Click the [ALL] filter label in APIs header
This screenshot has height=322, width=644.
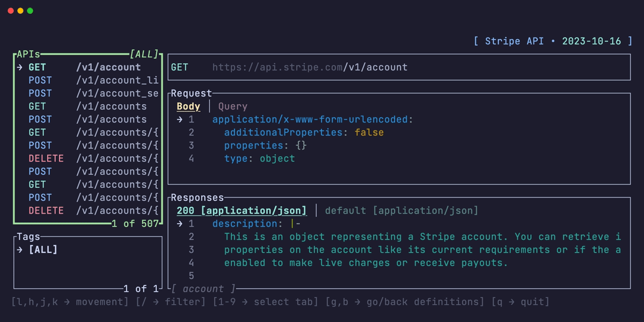pos(144,54)
